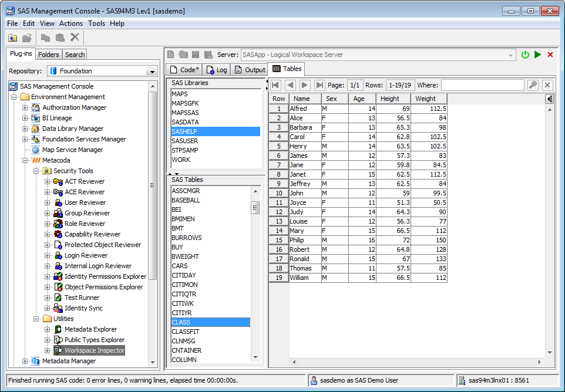Open Capability Reviewer plug-in
This screenshot has height=392, width=565.
tap(92, 234)
